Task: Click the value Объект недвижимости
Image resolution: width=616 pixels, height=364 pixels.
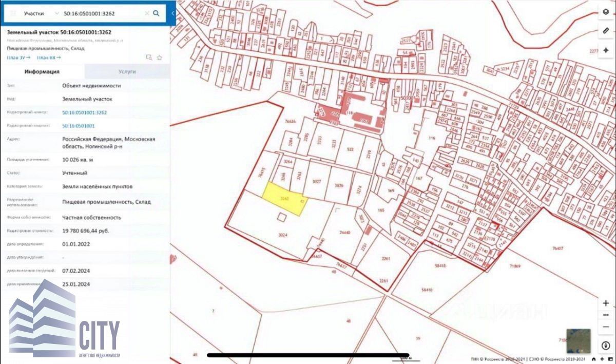Action: click(91, 86)
